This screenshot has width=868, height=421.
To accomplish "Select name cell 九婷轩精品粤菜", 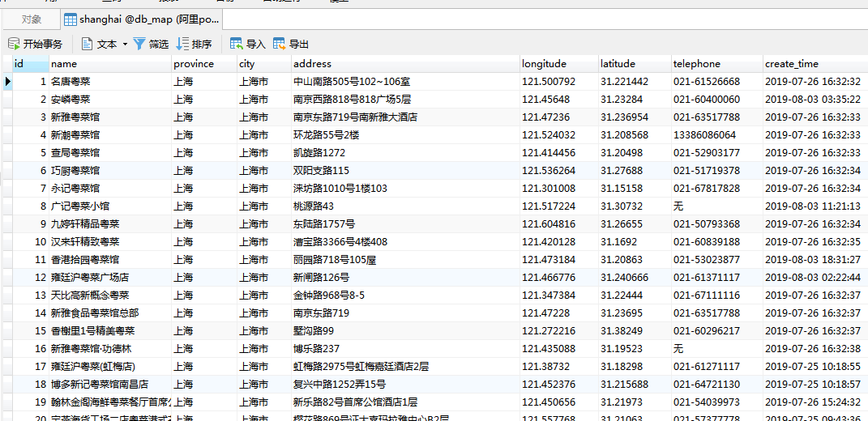I will click(110, 224).
